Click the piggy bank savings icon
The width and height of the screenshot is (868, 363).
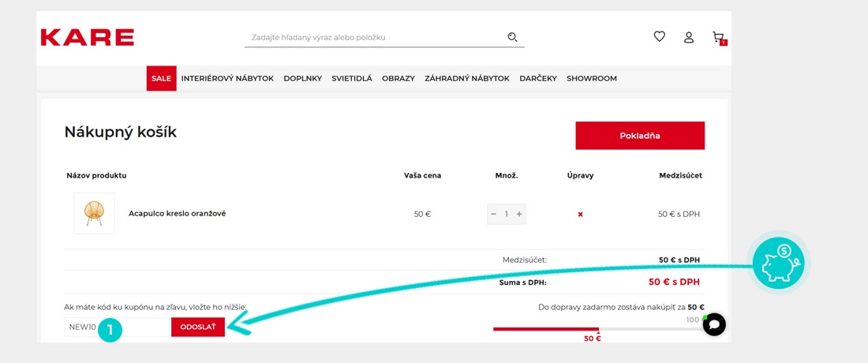point(777,263)
